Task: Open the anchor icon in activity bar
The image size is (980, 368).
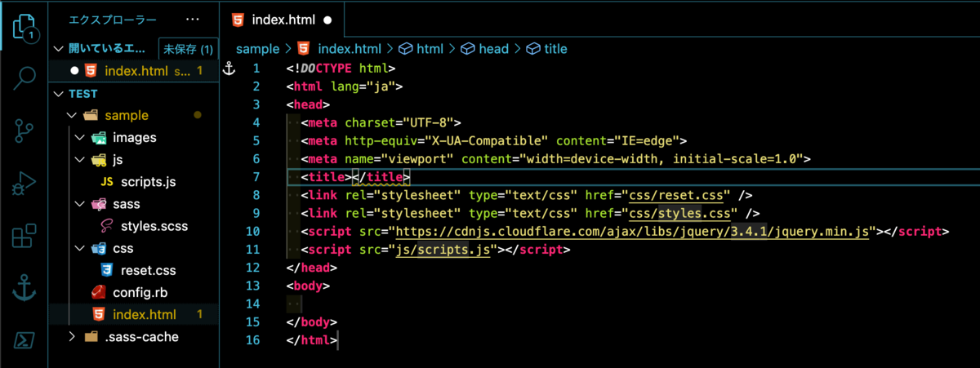Action: [x=24, y=287]
